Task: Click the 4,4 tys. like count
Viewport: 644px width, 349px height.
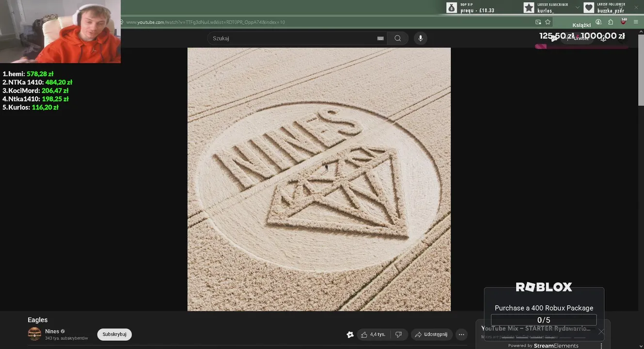Action: click(x=377, y=334)
